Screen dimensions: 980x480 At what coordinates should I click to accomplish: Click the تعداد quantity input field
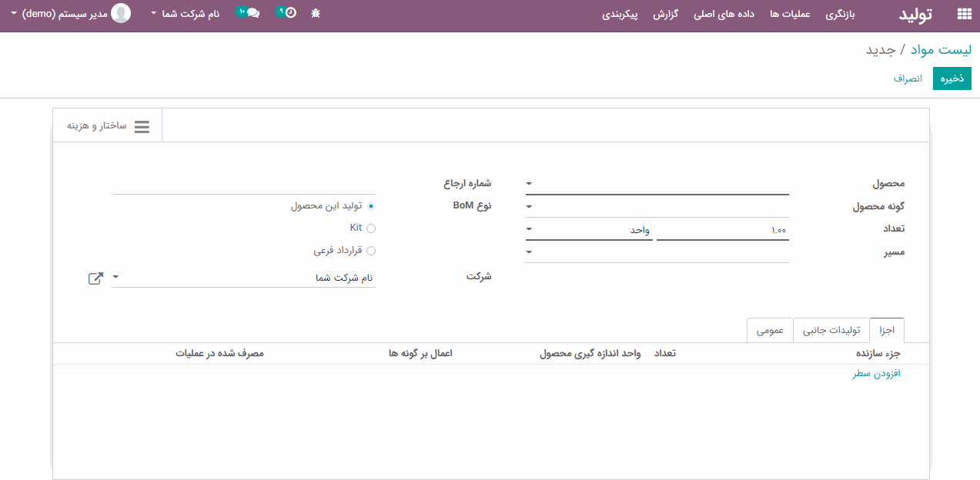point(723,229)
